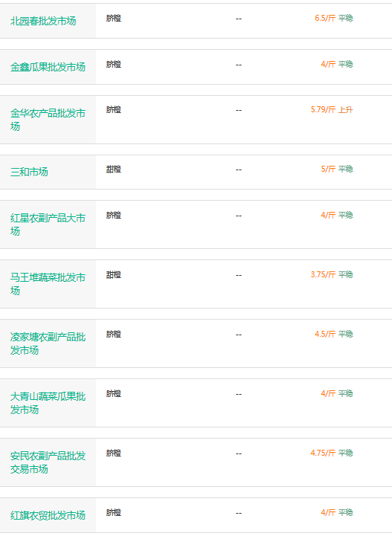
Task: Open the 金鑫瓜果批发市场 market link
Action: tap(48, 67)
